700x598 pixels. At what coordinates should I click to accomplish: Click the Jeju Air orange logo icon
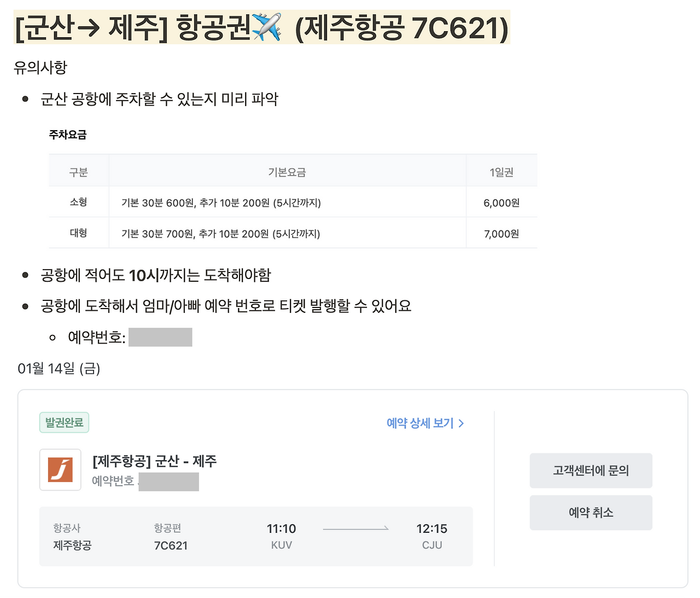click(x=60, y=469)
